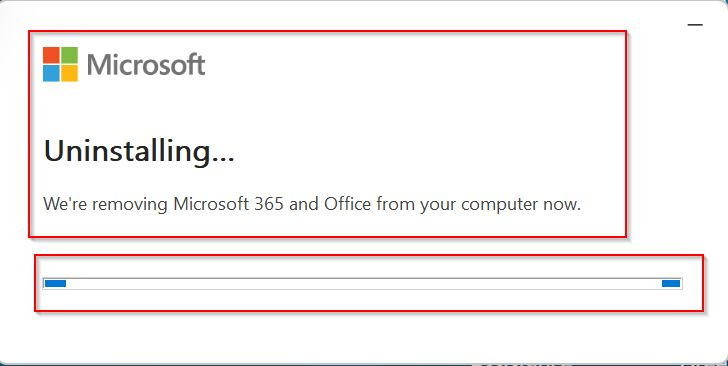Click the blank space between logo and heading
The image size is (728, 366).
[x=325, y=109]
